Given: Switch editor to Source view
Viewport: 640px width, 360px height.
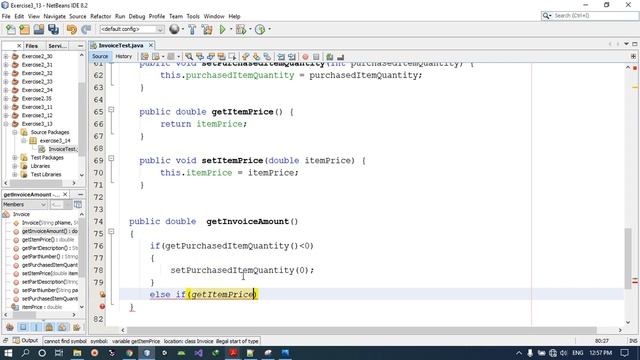Looking at the screenshot, I should coord(100,56).
